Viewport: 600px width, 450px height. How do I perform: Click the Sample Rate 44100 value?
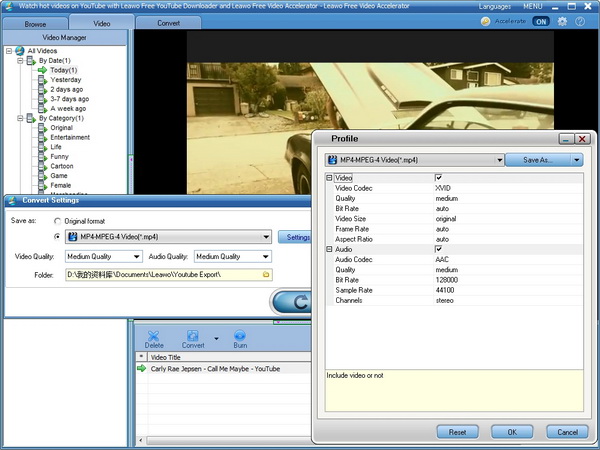pos(445,290)
